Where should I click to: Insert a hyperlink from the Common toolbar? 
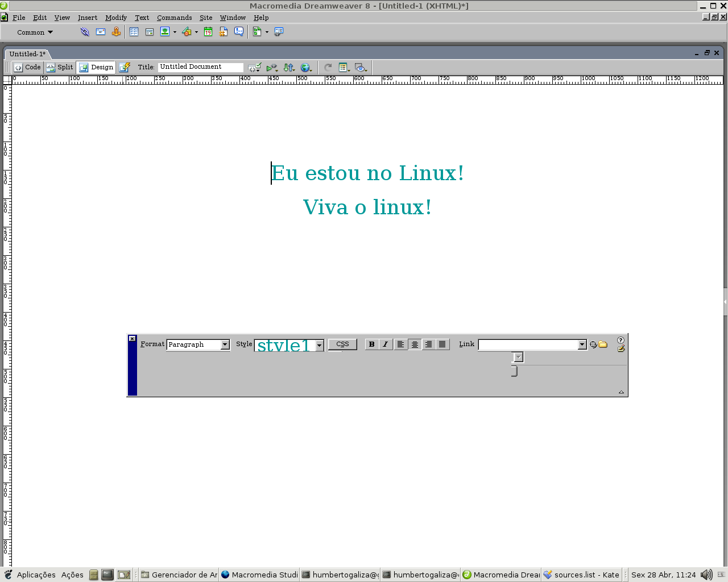coord(85,32)
